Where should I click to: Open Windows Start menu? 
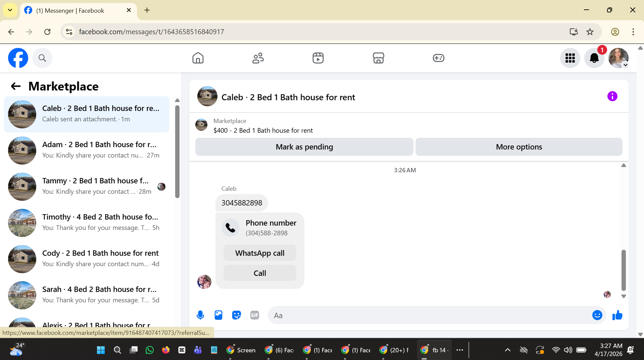pyautogui.click(x=101, y=350)
